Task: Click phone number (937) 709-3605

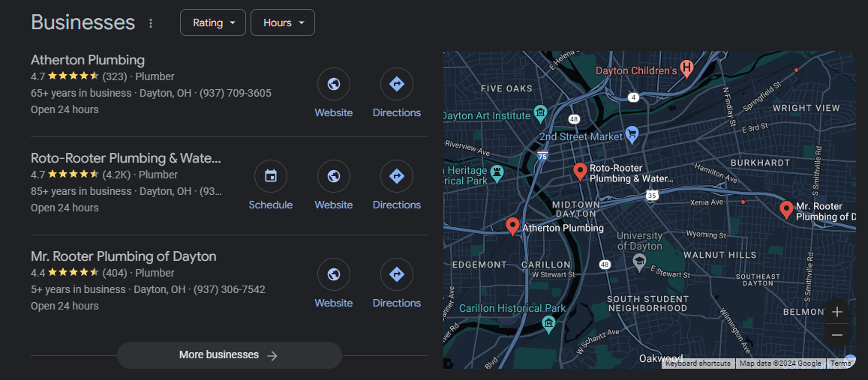Action: click(x=236, y=93)
